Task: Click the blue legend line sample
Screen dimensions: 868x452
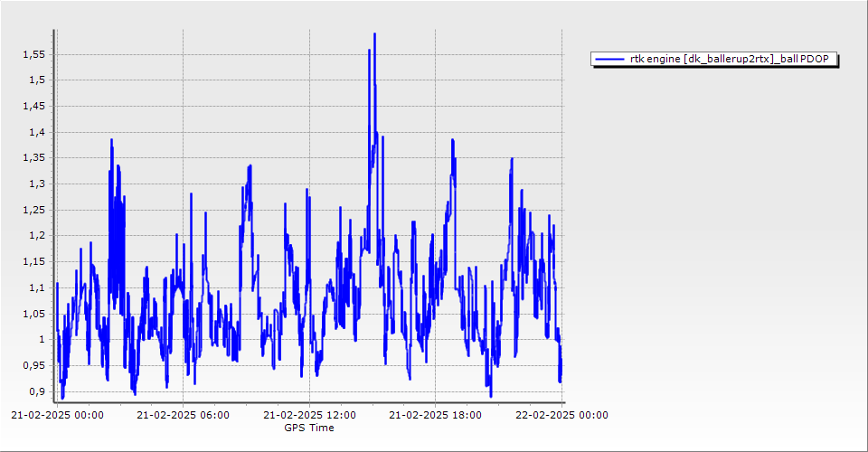Action: pyautogui.click(x=609, y=59)
